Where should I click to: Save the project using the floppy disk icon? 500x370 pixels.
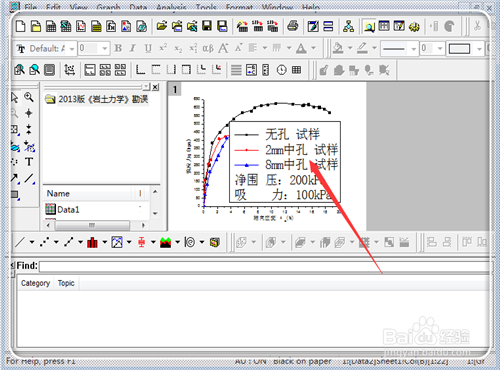207,26
